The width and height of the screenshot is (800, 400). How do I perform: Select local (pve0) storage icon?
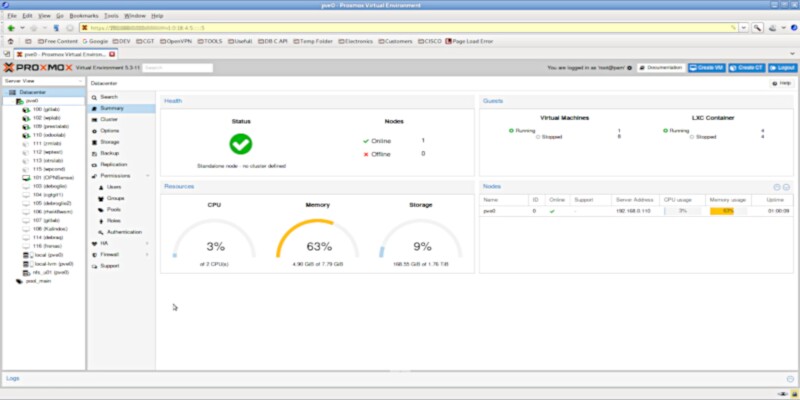[x=27, y=255]
